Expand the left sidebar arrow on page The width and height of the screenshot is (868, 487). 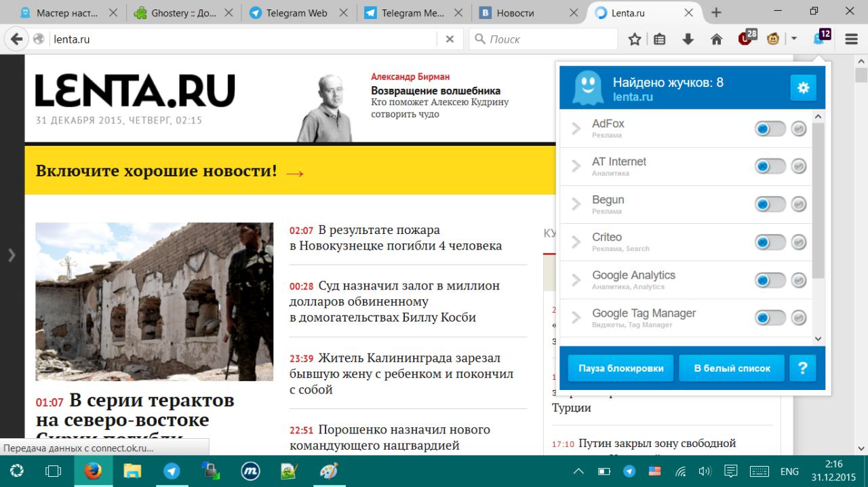(x=11, y=255)
